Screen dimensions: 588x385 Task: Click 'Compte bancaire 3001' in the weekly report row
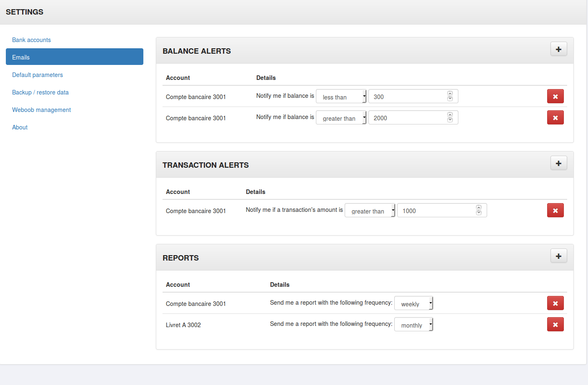click(196, 304)
